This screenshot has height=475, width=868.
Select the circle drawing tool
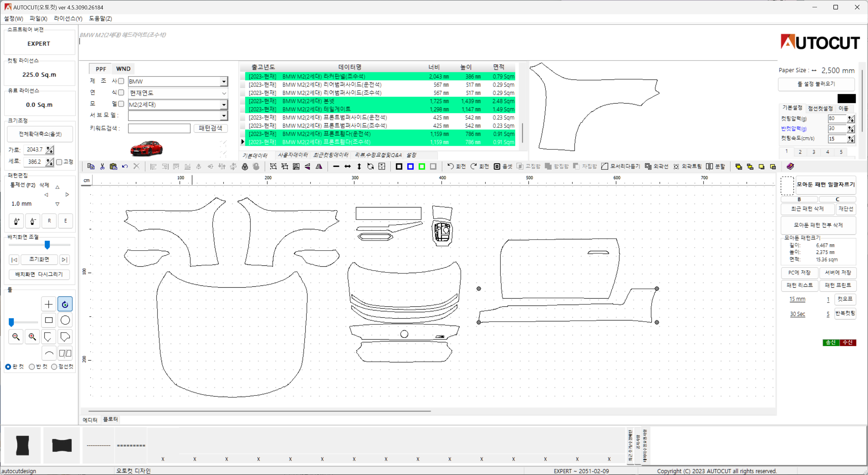(x=65, y=320)
